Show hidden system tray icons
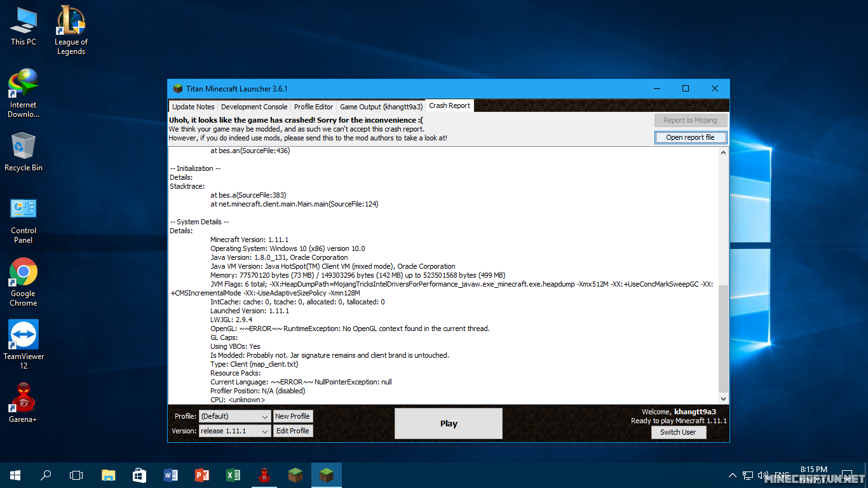 [x=733, y=475]
